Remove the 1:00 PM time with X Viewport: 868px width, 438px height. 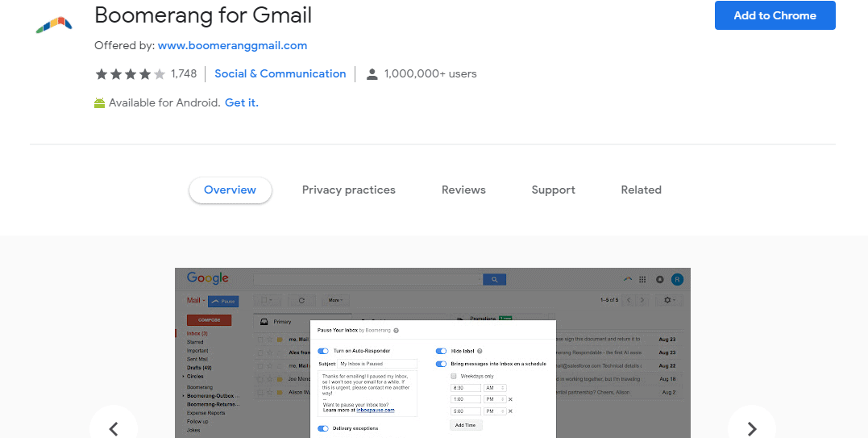click(510, 399)
